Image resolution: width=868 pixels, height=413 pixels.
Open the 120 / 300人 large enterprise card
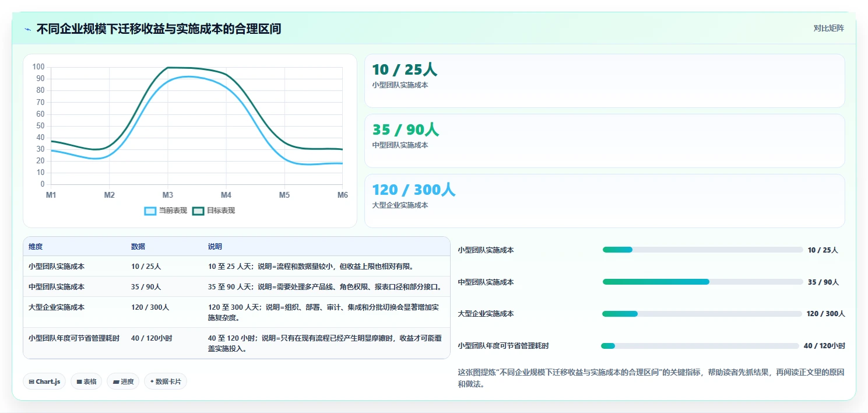[x=605, y=201]
